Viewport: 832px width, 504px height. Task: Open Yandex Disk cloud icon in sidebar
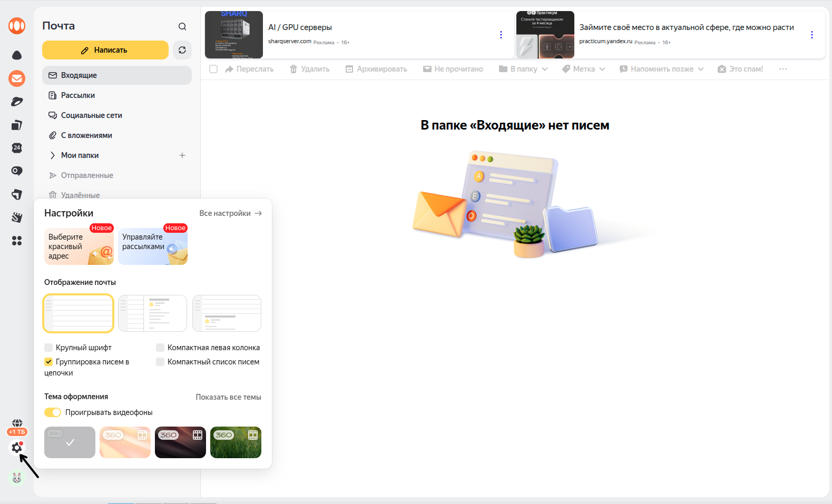click(x=17, y=55)
